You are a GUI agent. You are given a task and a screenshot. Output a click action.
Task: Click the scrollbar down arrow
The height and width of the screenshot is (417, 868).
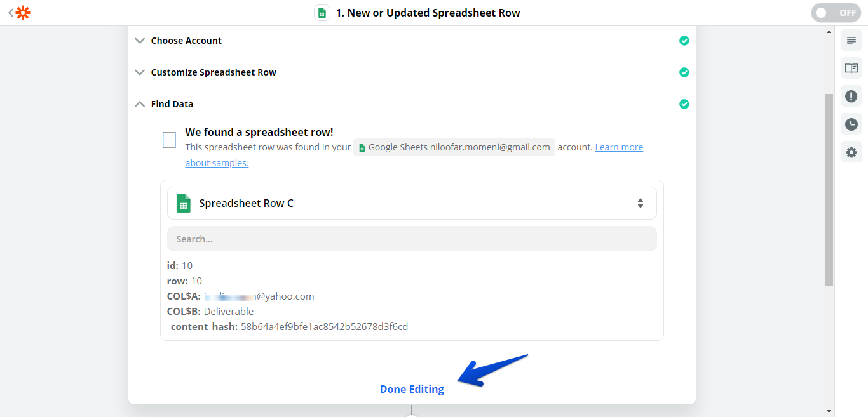coord(829,411)
